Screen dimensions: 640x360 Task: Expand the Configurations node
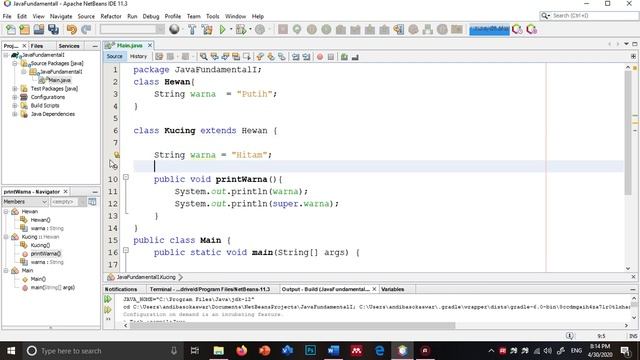pyautogui.click(x=15, y=97)
